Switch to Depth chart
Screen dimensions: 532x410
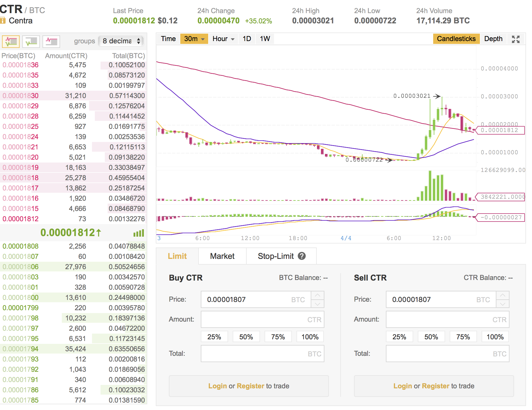click(x=493, y=39)
